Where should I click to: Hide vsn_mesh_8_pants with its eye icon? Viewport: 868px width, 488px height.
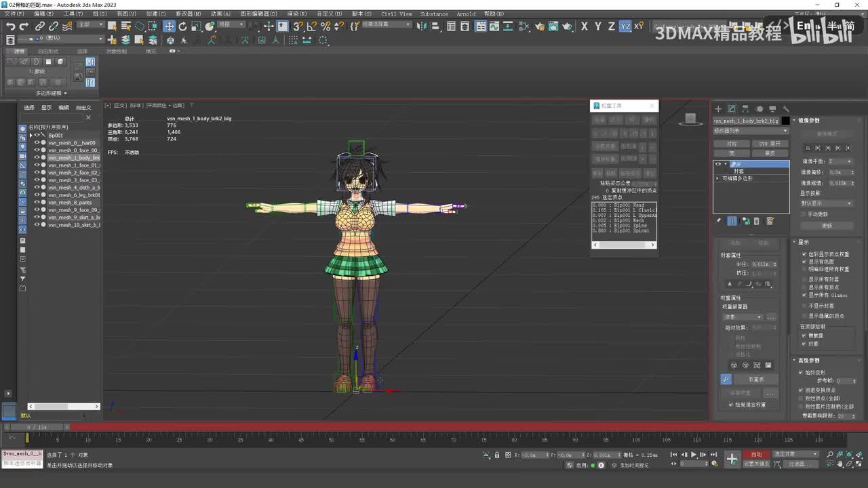pos(37,203)
